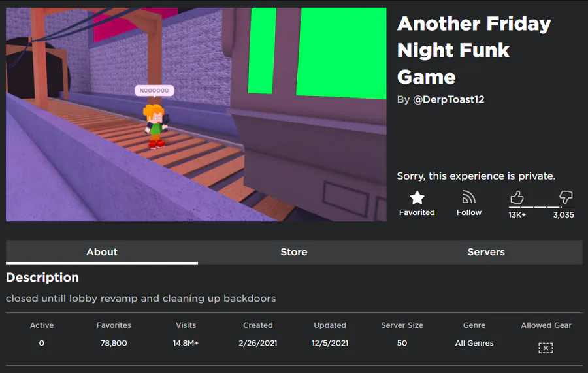Click the Follow feed icon

tap(468, 197)
